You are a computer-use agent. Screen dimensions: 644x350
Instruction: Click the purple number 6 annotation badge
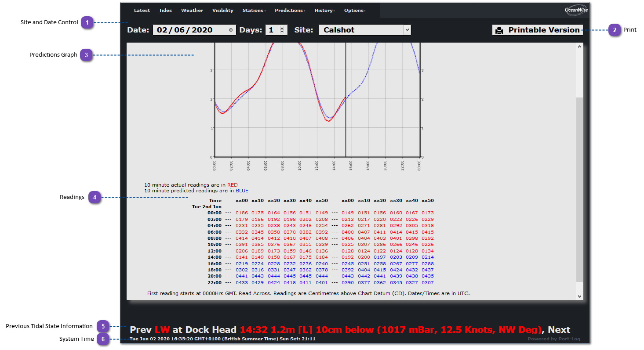103,339
